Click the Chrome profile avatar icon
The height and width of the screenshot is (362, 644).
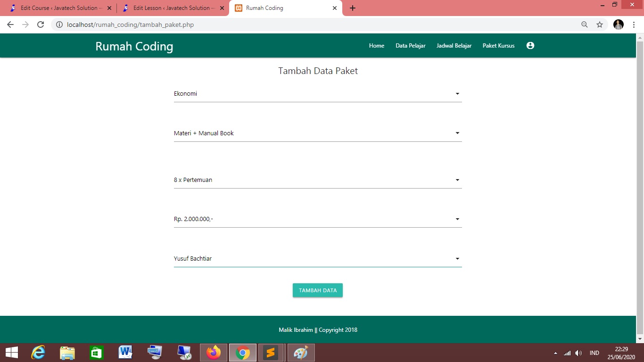(619, 25)
